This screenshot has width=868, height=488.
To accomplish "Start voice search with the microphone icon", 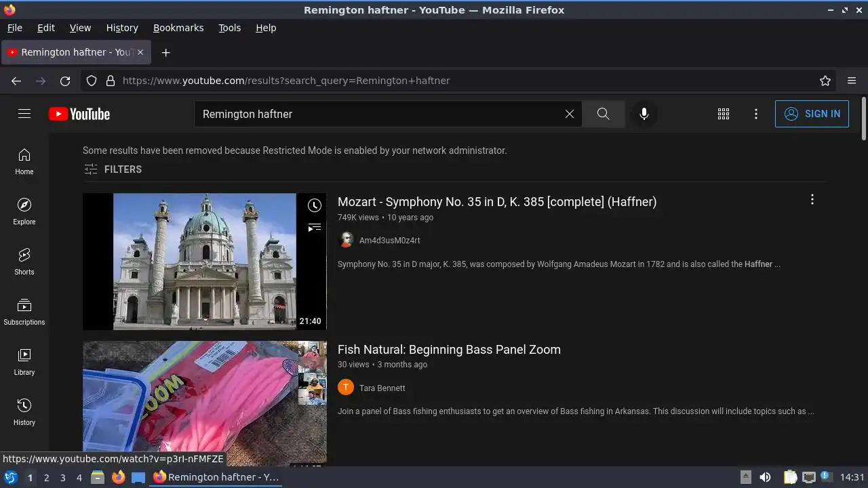I will click(x=644, y=114).
